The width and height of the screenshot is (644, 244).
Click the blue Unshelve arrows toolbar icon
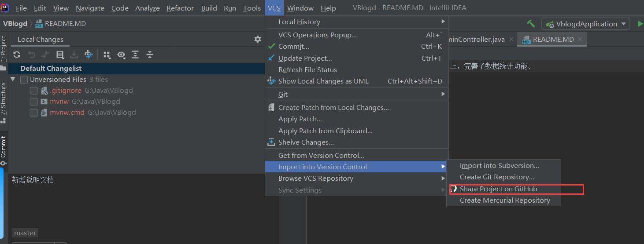[89, 55]
